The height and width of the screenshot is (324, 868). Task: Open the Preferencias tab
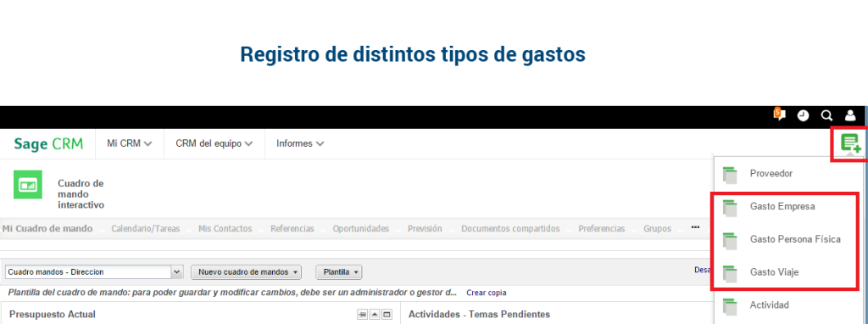[602, 228]
